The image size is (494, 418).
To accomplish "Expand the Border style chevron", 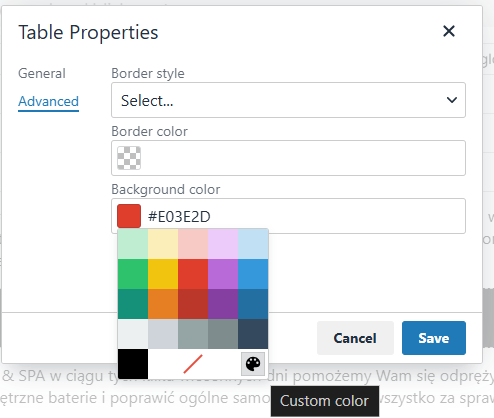I will click(x=452, y=100).
